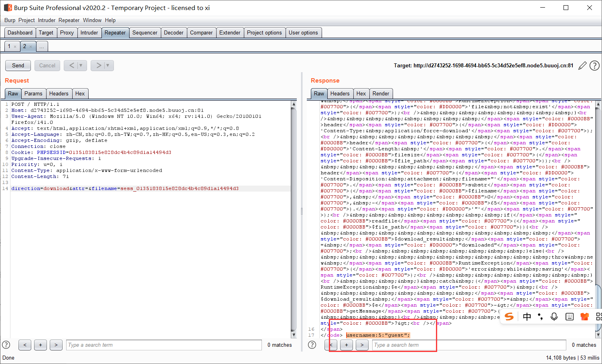Show request Params view
The height and width of the screenshot is (364, 602).
[x=33, y=93]
